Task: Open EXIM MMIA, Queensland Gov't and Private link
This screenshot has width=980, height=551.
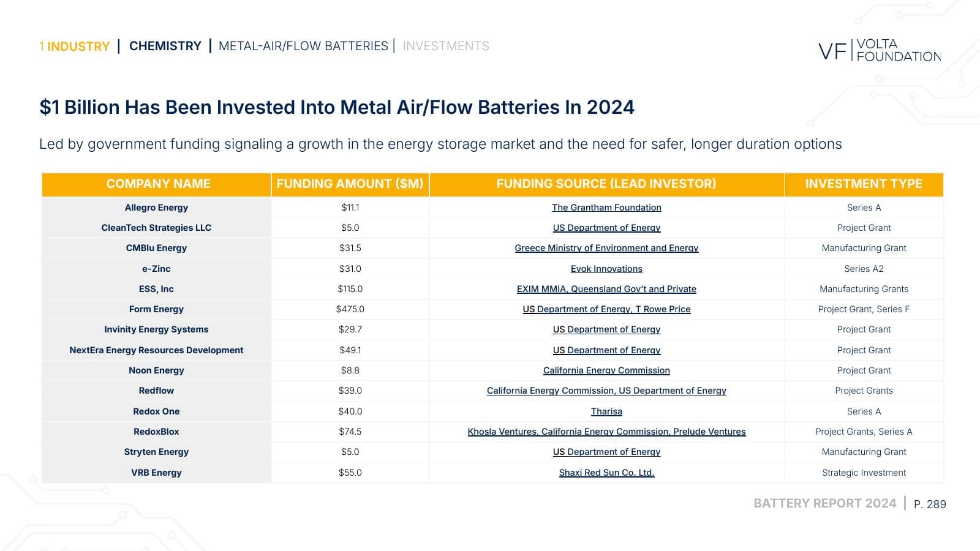Action: pos(606,289)
